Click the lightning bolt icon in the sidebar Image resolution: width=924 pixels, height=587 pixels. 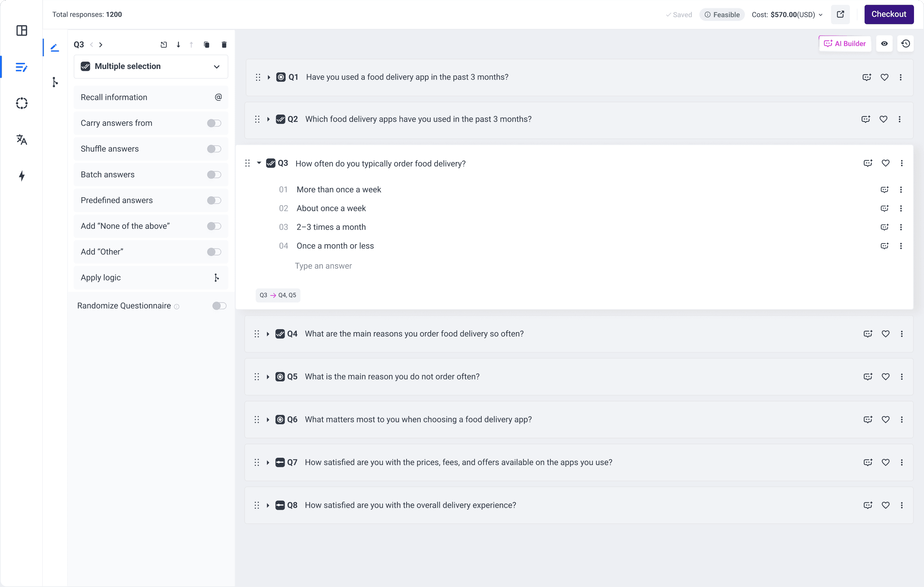[x=21, y=176]
